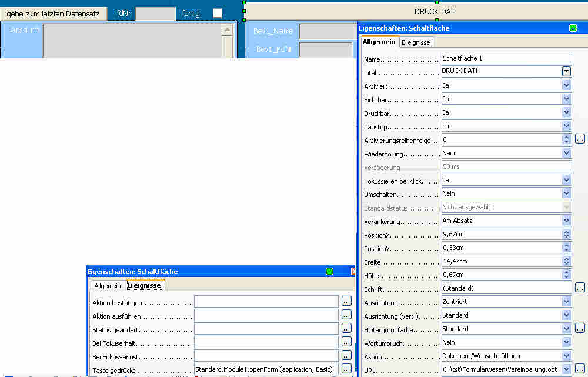Click the gehe zum letzten Datensatz button
Viewport: 588px width, 377px height.
click(53, 14)
